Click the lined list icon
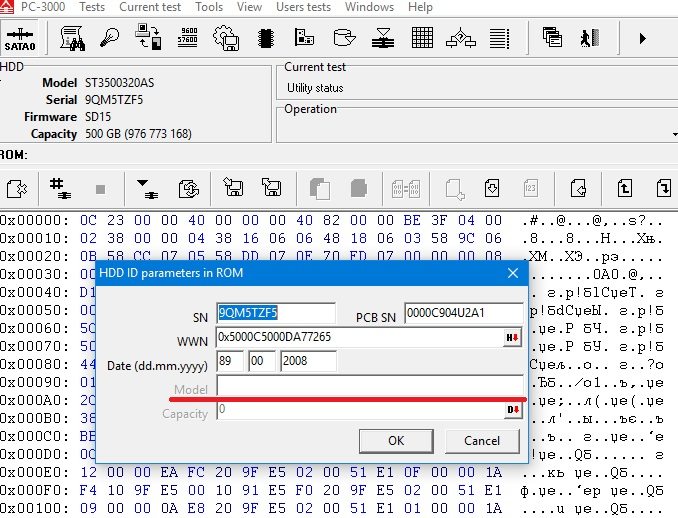This screenshot has width=678, height=518. 499,38
